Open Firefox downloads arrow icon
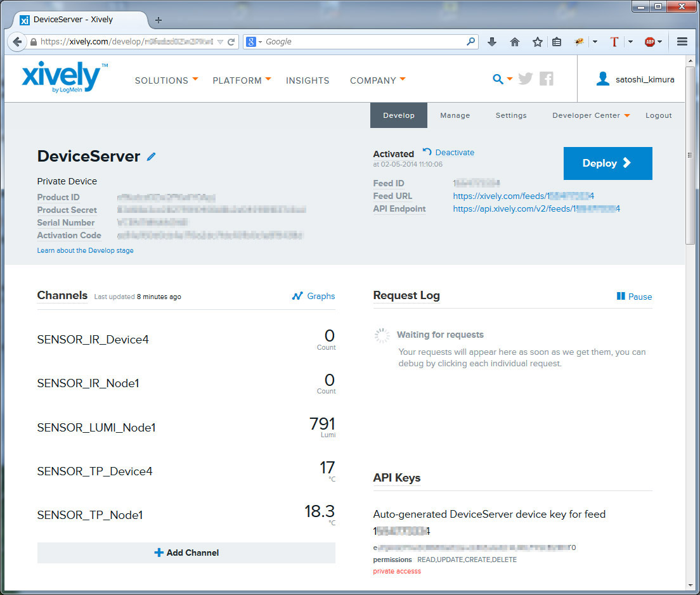This screenshot has width=700, height=595. click(492, 42)
